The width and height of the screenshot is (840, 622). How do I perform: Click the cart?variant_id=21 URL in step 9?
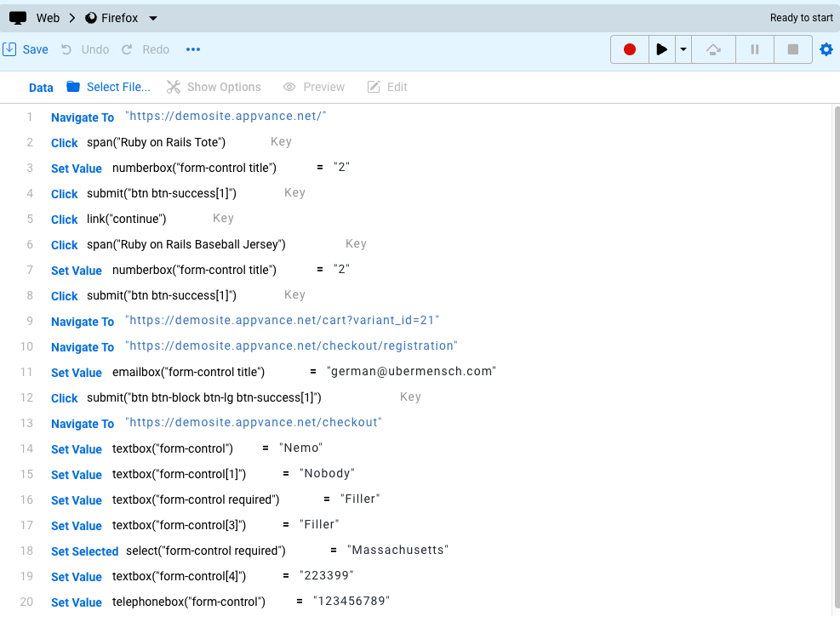[283, 321]
